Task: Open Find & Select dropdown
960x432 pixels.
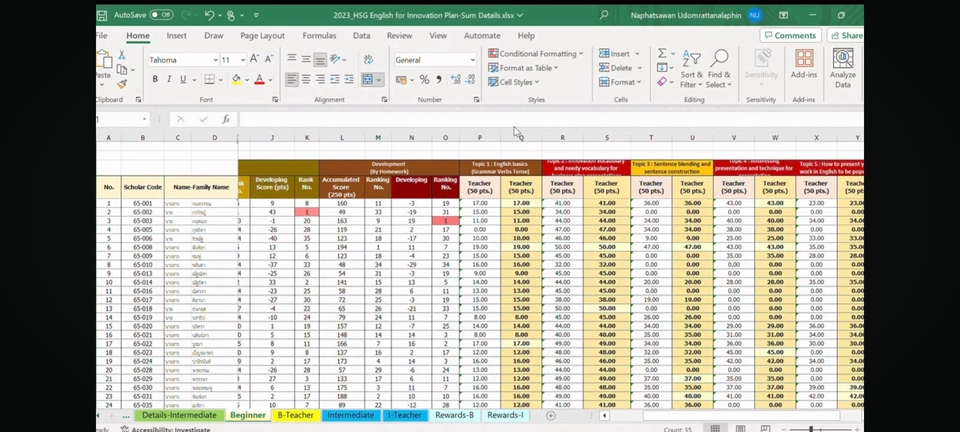Action: click(x=719, y=69)
